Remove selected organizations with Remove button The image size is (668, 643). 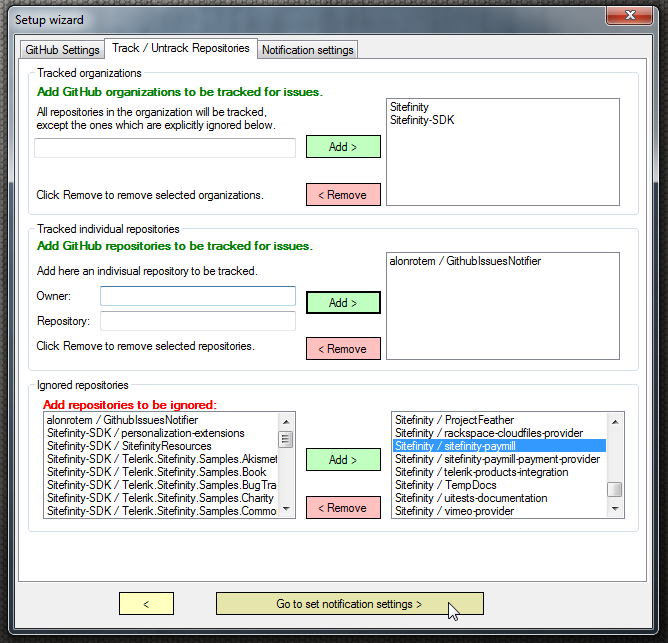343,195
